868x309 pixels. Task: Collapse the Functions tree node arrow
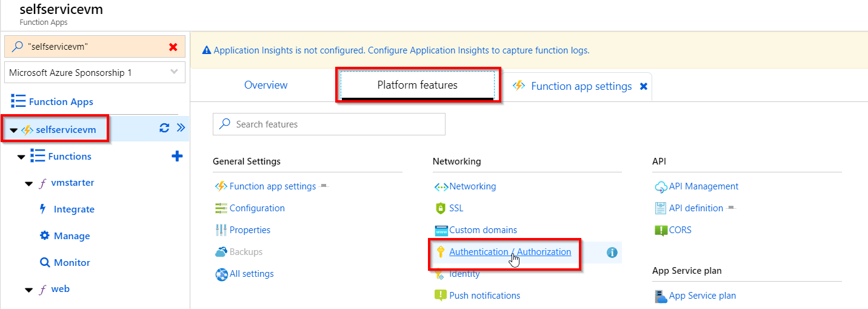pos(21,157)
